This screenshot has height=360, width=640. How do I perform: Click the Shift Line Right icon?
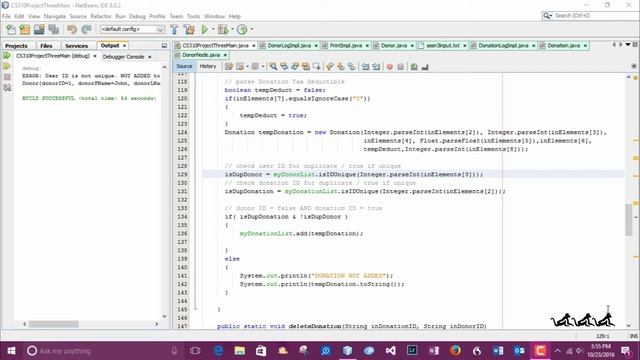[376, 67]
